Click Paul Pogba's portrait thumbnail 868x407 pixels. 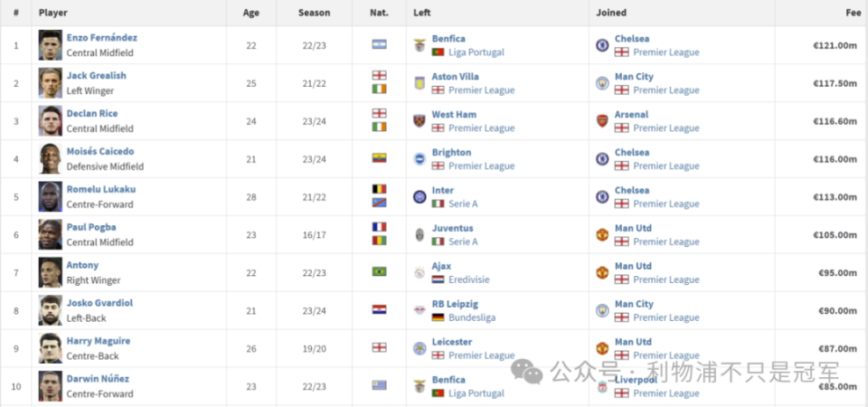(51, 235)
